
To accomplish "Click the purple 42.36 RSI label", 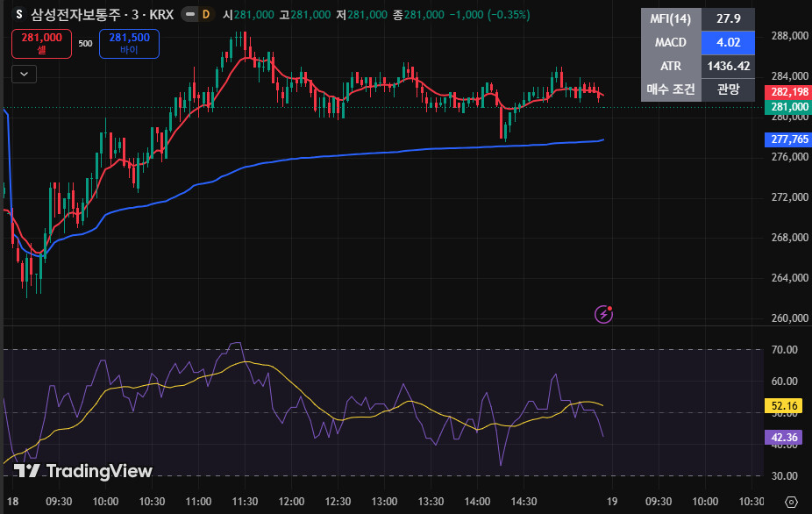I will tap(784, 438).
